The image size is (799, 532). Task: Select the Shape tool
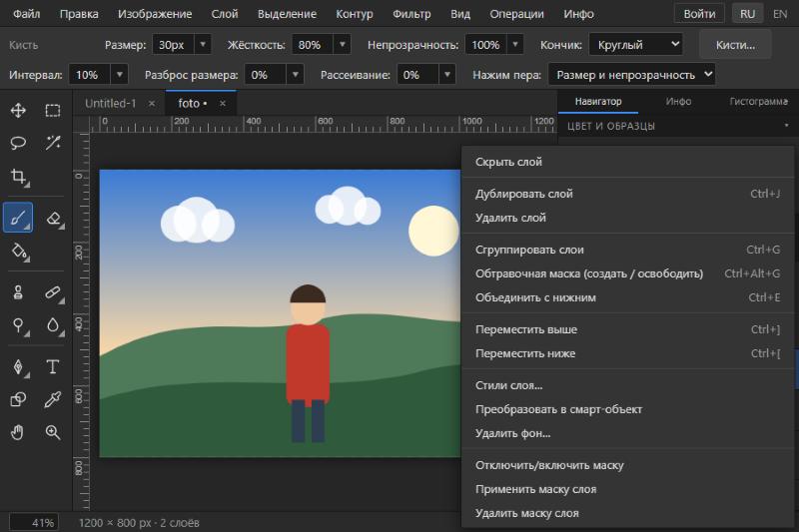pyautogui.click(x=18, y=399)
